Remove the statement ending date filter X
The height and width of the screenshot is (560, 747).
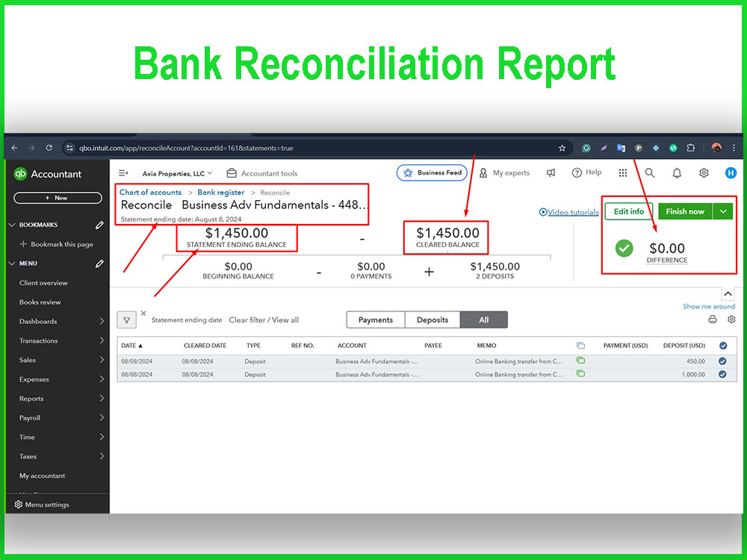[143, 314]
